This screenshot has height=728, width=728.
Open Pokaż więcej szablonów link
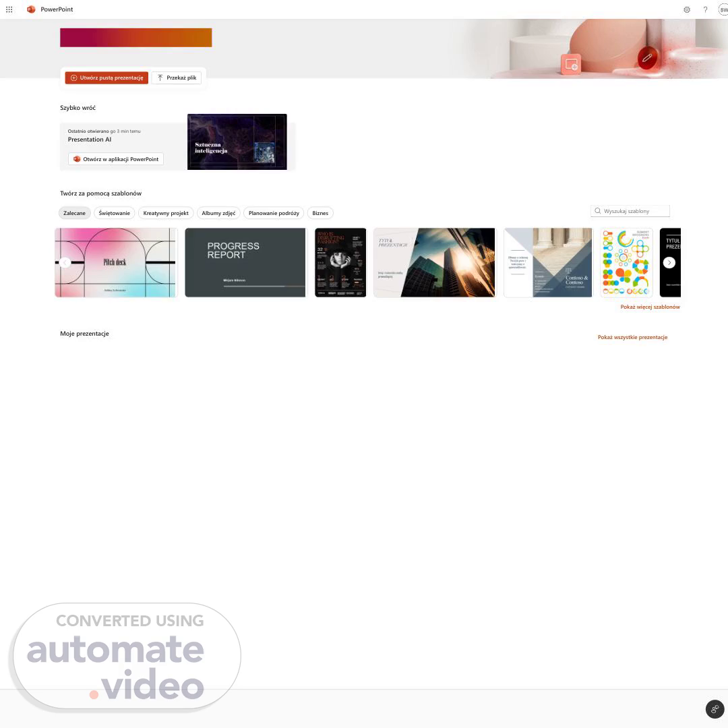pos(650,307)
